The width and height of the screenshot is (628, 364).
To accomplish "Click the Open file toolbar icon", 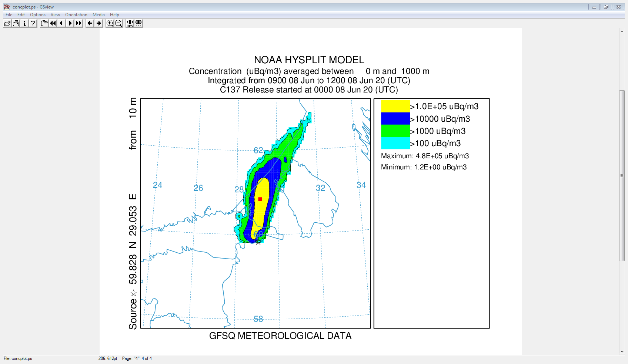I will (x=7, y=23).
